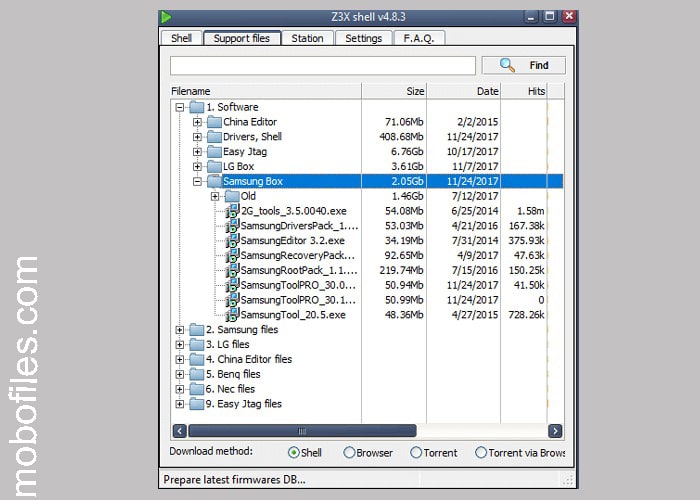This screenshot has height=500, width=700.
Task: Click the 2. Samsung files folder icon
Action: click(197, 330)
